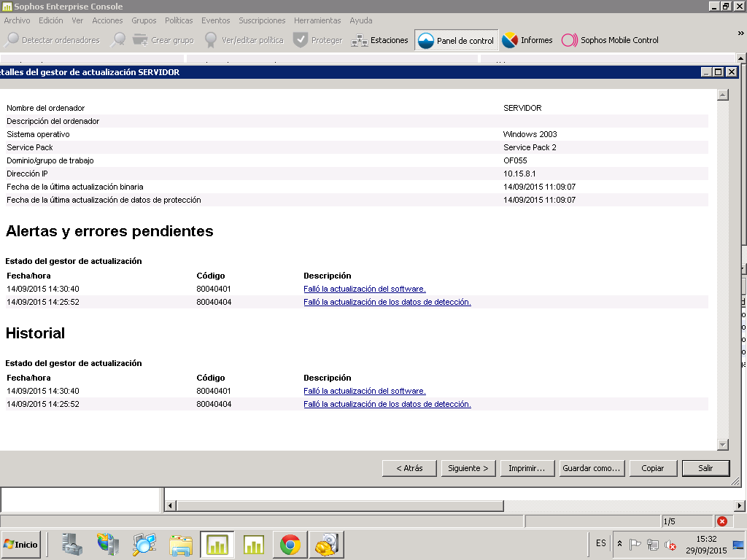Click the Imprimir... button
Image resolution: width=747 pixels, height=560 pixels.
[x=527, y=468]
